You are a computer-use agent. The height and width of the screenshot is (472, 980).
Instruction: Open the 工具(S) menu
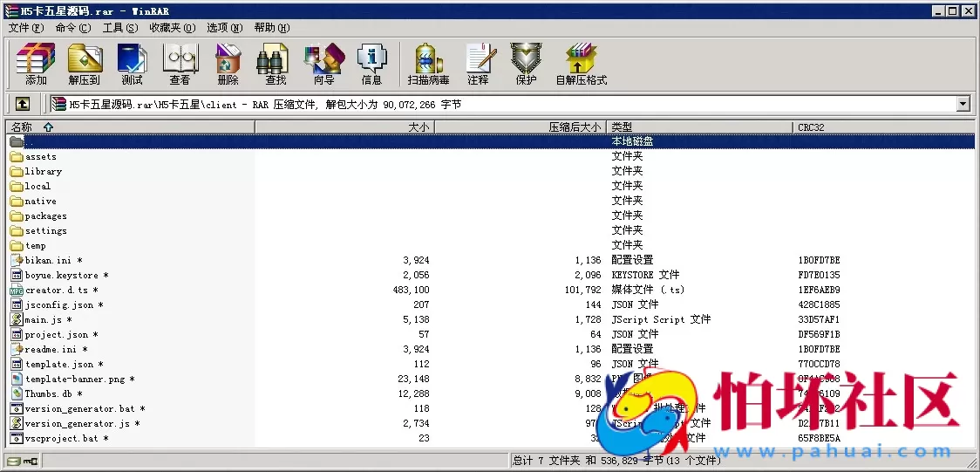coord(120,28)
